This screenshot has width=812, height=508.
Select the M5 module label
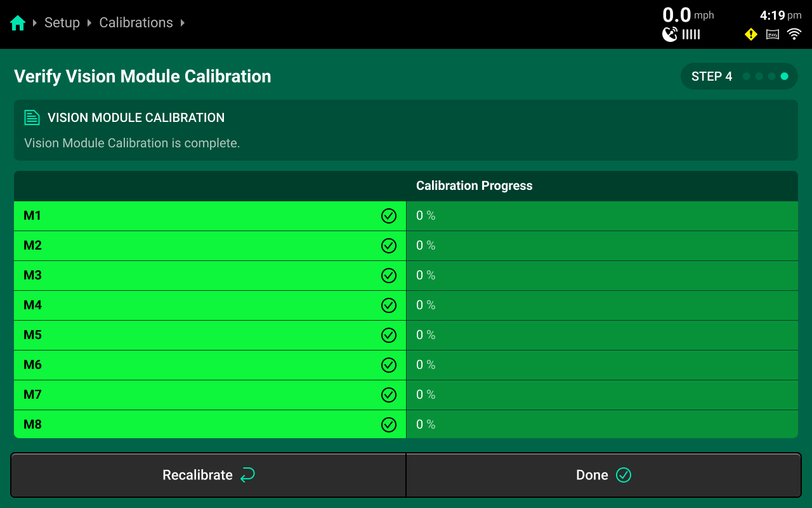click(x=32, y=335)
